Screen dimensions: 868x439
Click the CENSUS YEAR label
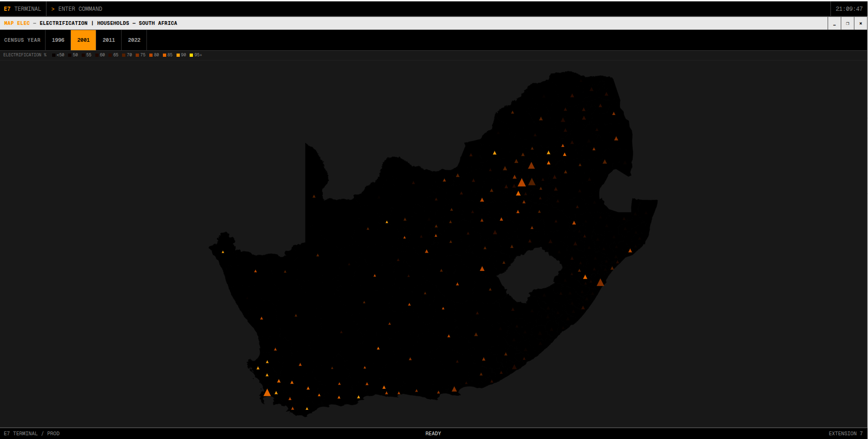pyautogui.click(x=23, y=40)
